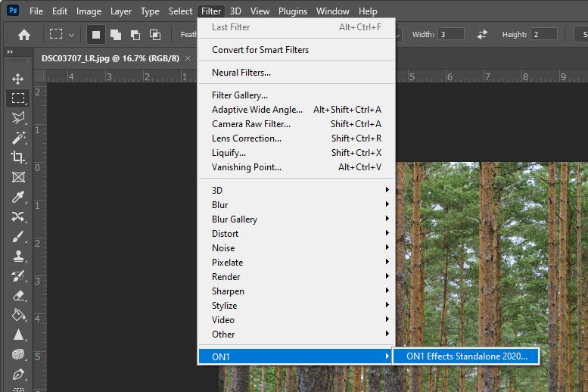Click the Photoshop Ps logo
This screenshot has width=588, height=392.
13,10
